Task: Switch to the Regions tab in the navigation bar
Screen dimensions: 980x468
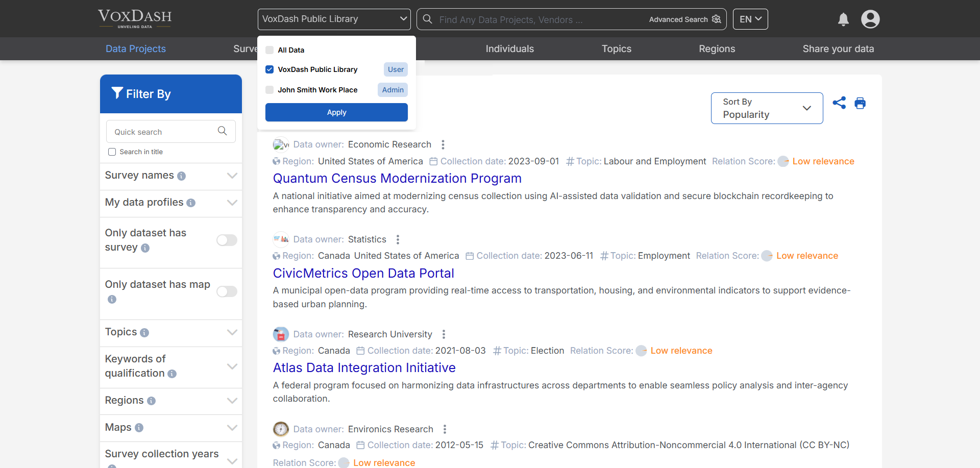Action: point(717,49)
